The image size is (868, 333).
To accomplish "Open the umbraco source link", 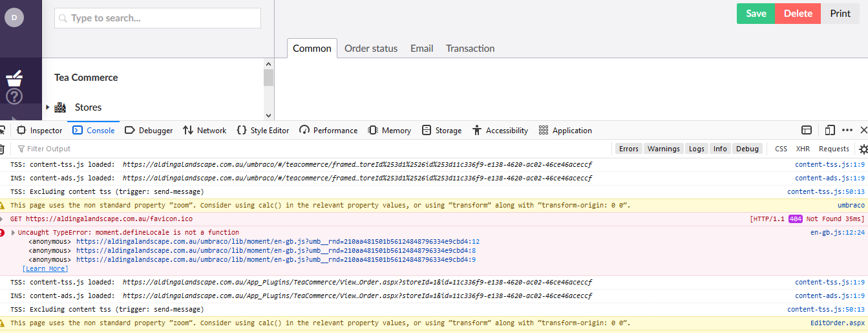I will point(851,205).
